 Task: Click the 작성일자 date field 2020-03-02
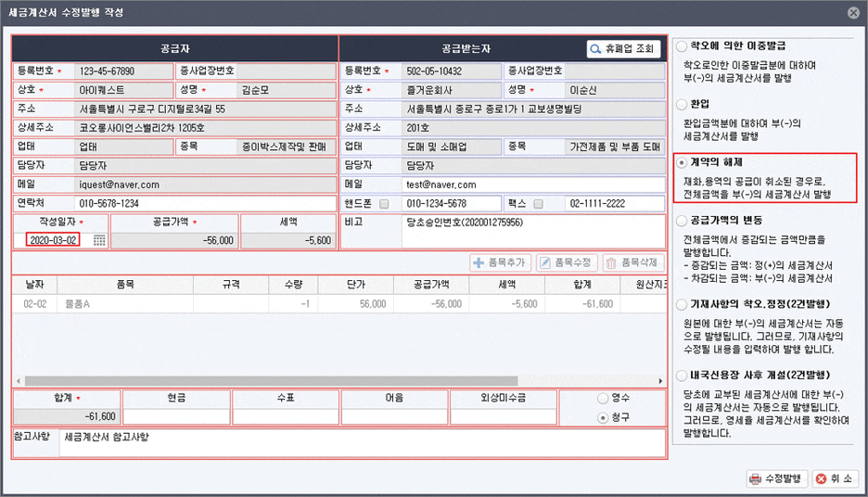point(53,240)
